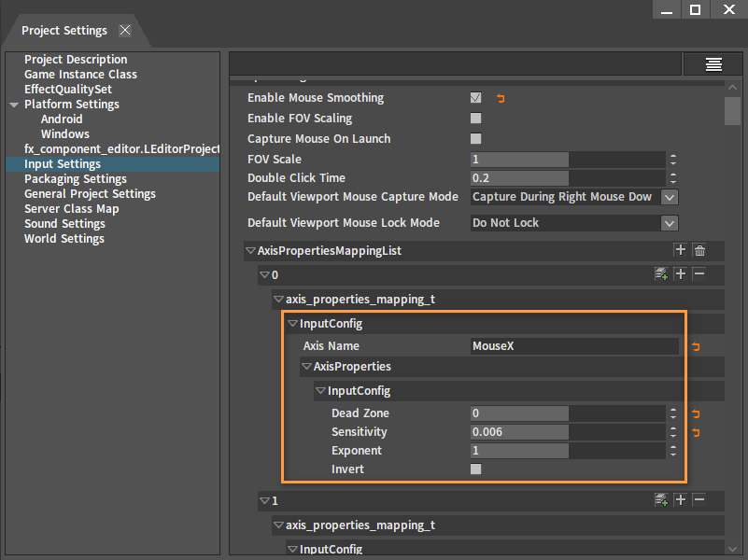This screenshot has height=560, width=748.
Task: Click the scroll down arrow of settings panel
Action: (x=733, y=549)
